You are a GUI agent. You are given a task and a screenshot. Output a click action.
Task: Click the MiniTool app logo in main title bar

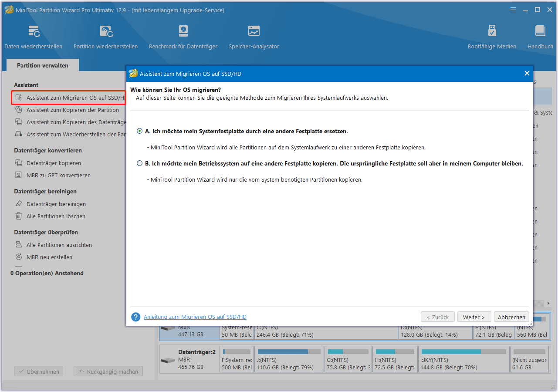point(9,10)
